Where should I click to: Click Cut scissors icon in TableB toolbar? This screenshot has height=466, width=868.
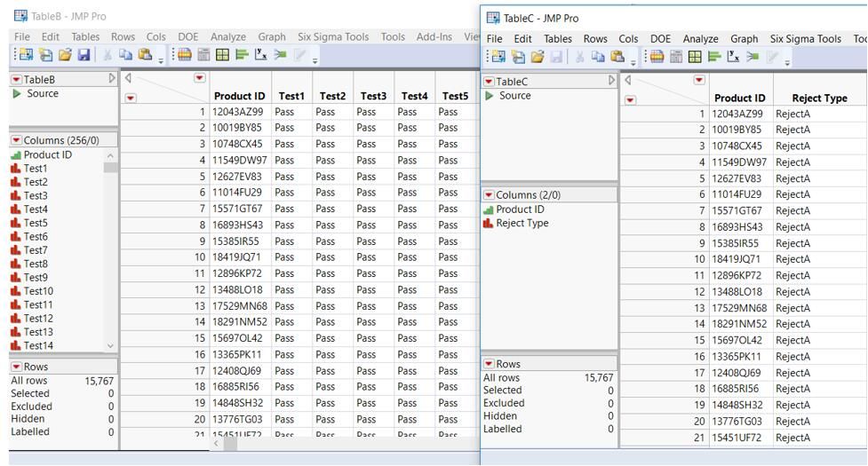(x=108, y=54)
